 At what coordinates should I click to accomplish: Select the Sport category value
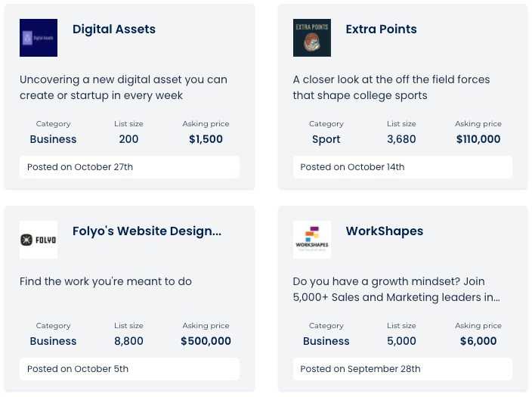click(326, 139)
